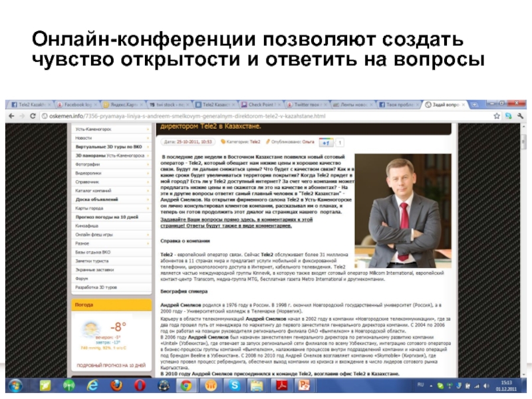Open the file explorer folder taskbar icon
Image resolution: width=532 pixels, height=399 pixels.
pos(257,386)
